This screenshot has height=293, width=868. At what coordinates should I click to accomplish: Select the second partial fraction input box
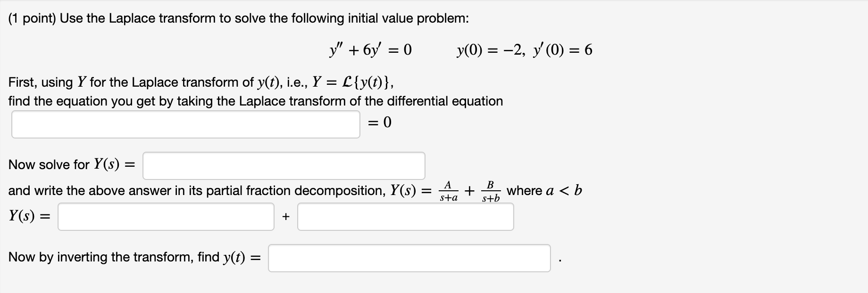(x=406, y=216)
